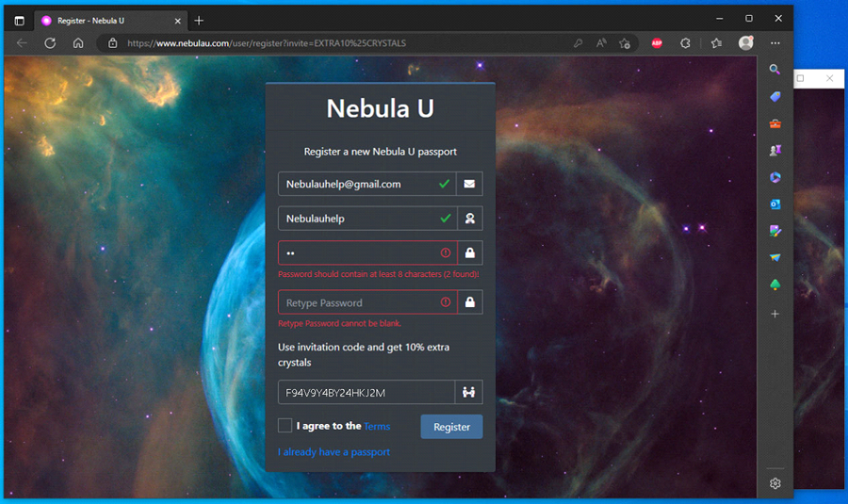Close the background window behind the browser
Screen dimensions: 848x504
(829, 78)
